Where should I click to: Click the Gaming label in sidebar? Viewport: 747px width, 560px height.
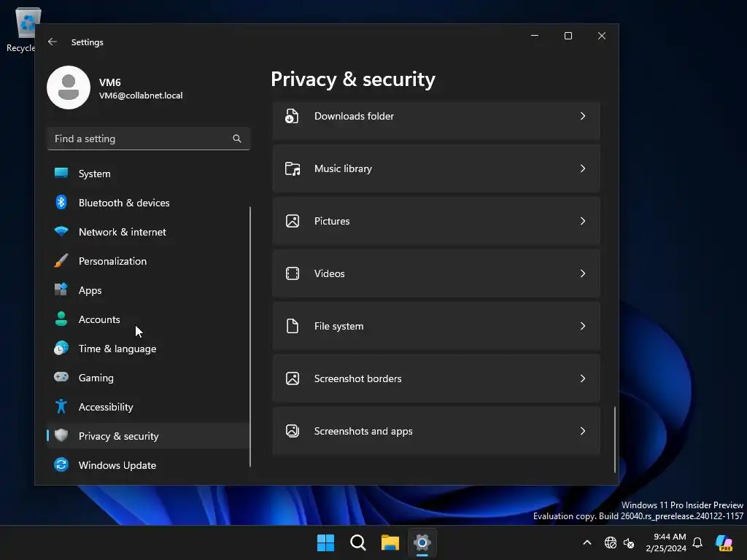click(x=96, y=378)
